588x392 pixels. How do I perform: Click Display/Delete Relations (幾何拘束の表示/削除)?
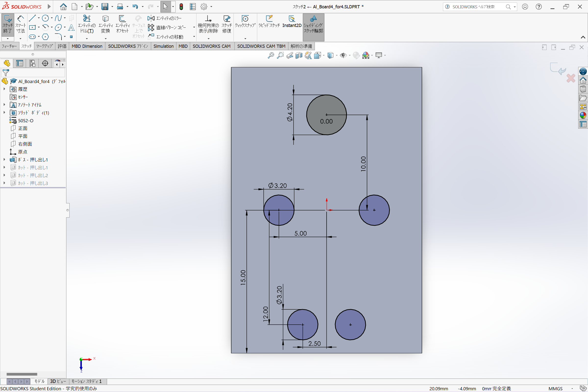coord(208,24)
